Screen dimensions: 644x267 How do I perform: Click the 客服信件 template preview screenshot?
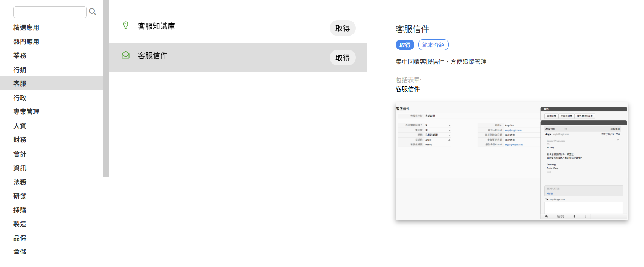pyautogui.click(x=511, y=161)
